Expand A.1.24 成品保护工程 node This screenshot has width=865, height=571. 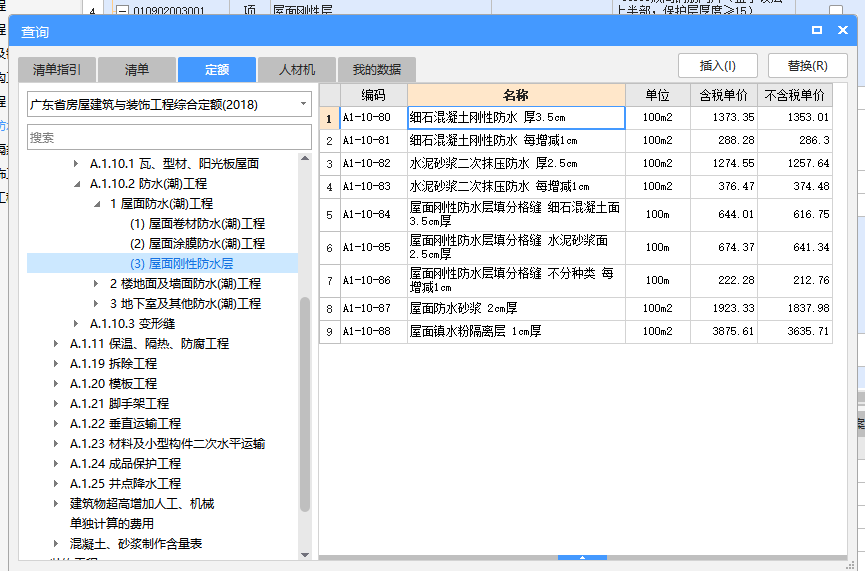pyautogui.click(x=56, y=463)
